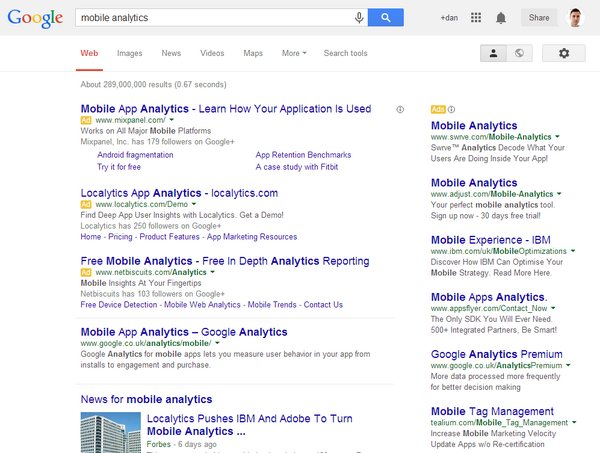Switch to the Images tab
This screenshot has width=600, height=453.
coord(129,53)
